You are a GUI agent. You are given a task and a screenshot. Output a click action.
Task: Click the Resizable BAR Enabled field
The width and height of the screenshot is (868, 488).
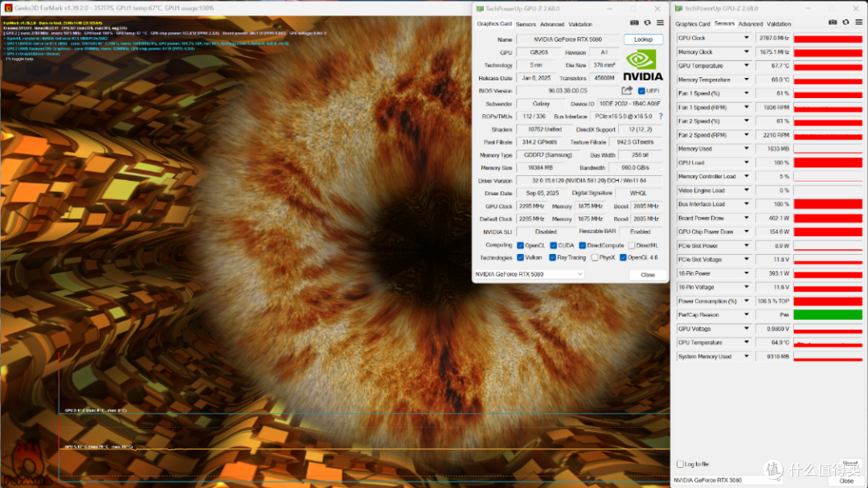point(640,232)
